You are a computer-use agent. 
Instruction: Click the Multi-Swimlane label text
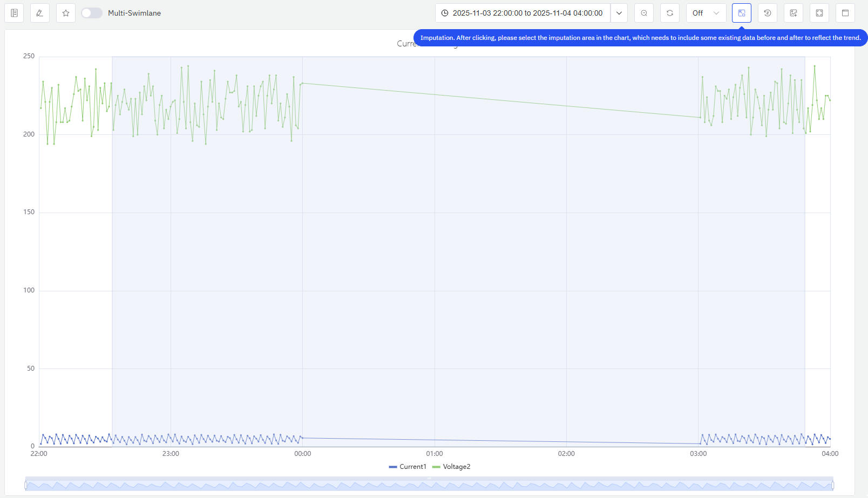pos(134,13)
